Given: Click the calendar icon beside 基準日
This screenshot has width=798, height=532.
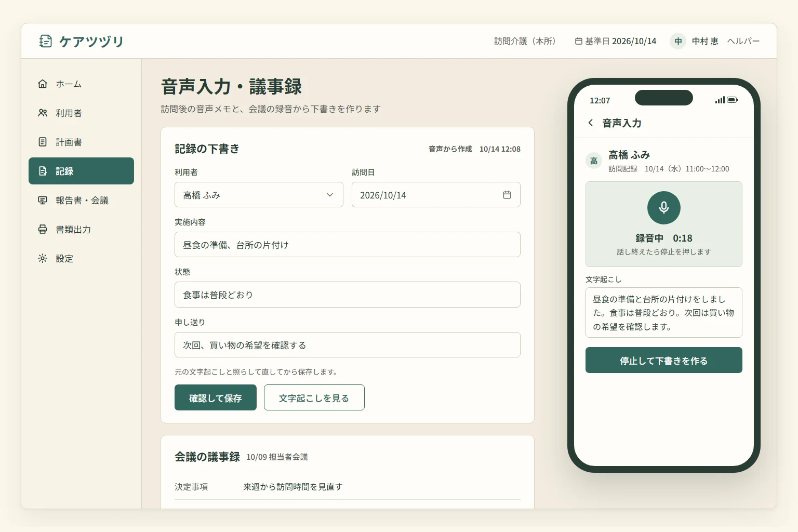Looking at the screenshot, I should coord(579,41).
